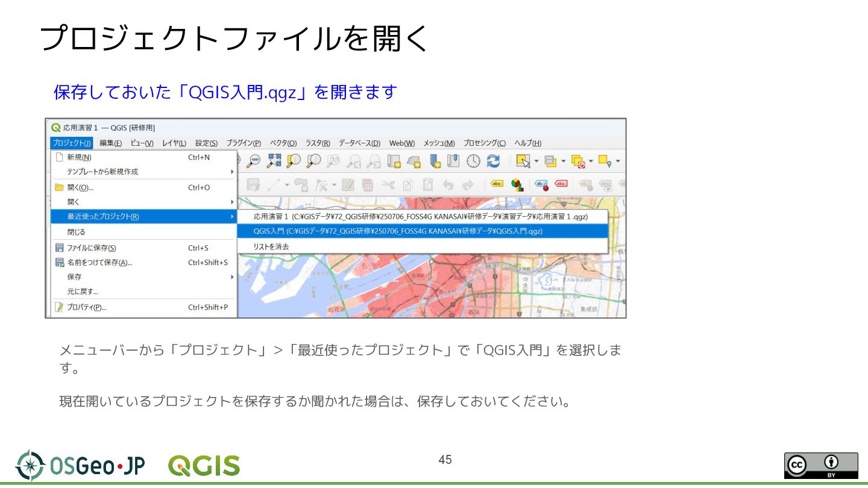
Task: Click the Save Layer Edits icon
Action: tap(253, 185)
